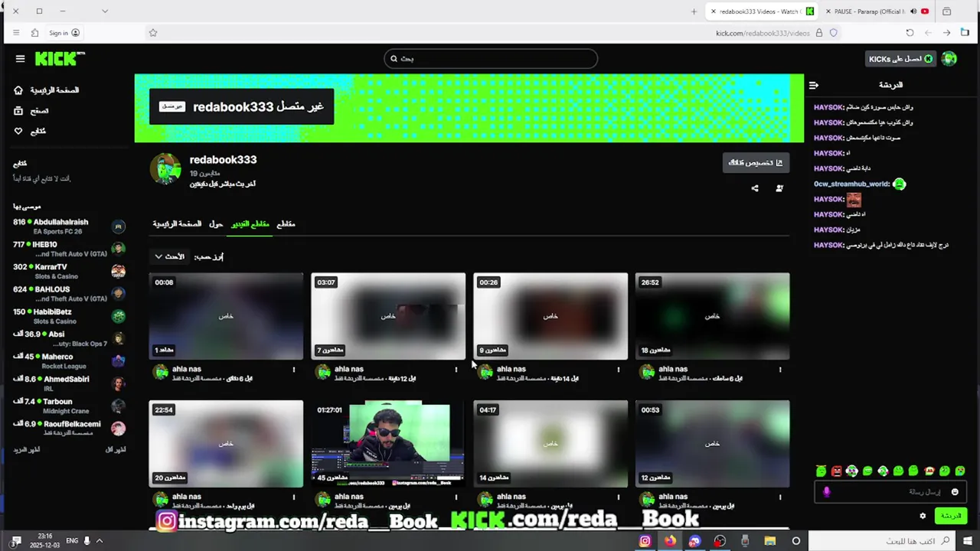The height and width of the screenshot is (551, 980).
Task: Open Firefox icon in Windows taskbar
Action: [670, 541]
